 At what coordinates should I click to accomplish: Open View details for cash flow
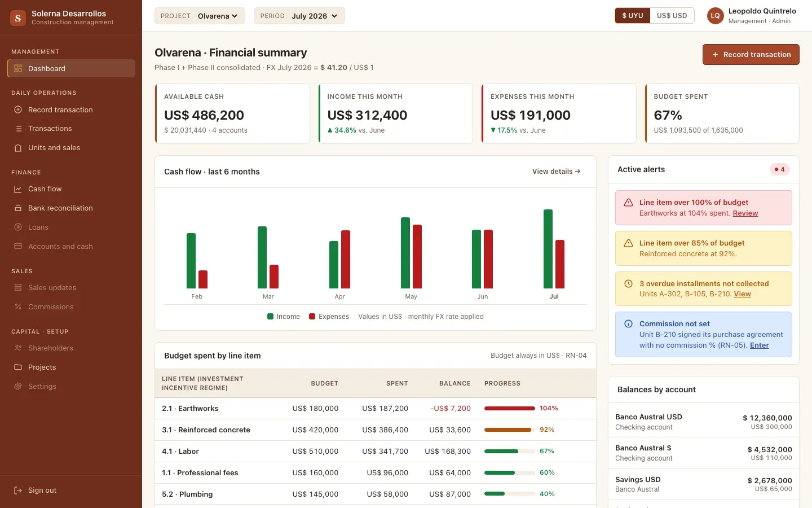click(x=556, y=172)
